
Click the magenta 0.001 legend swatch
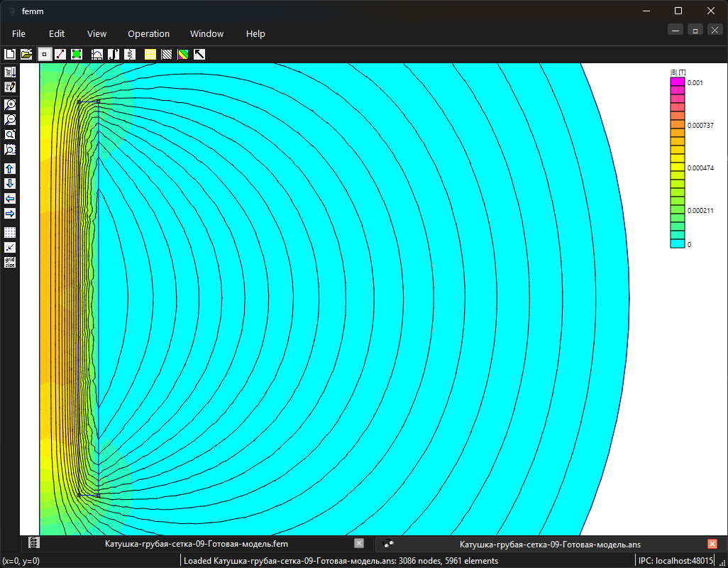pyautogui.click(x=678, y=82)
